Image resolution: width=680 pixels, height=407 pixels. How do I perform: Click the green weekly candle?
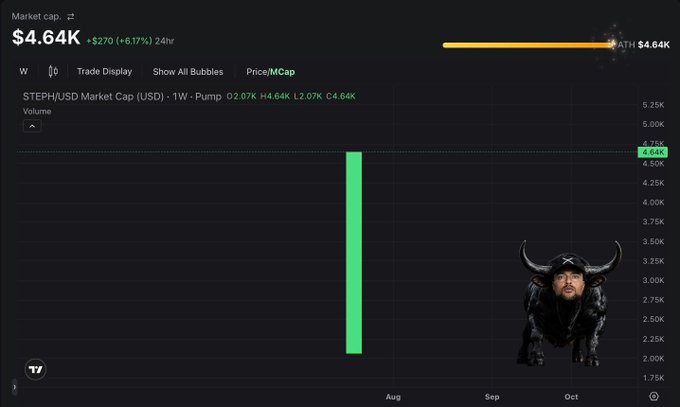354,253
